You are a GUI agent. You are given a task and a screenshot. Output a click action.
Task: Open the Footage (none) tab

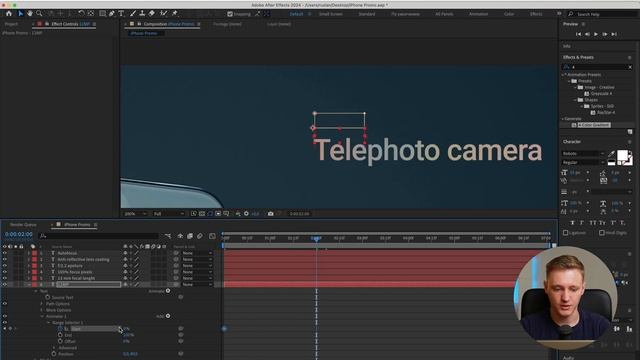click(227, 24)
